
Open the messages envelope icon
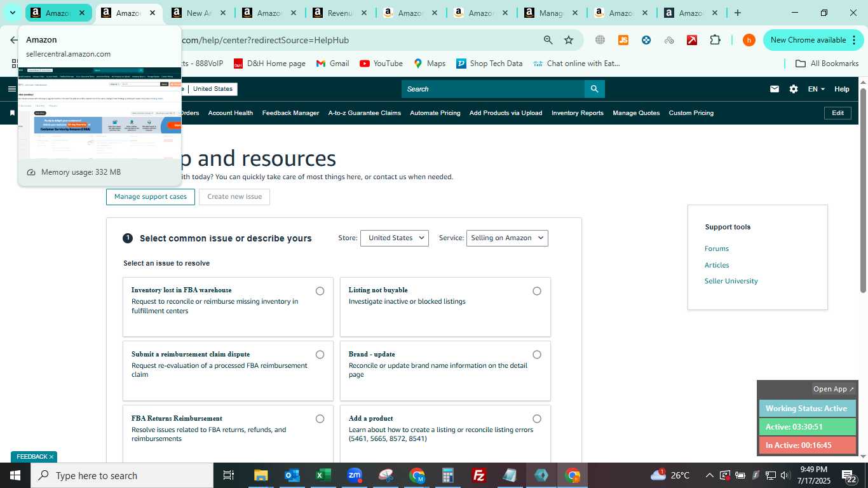click(774, 89)
